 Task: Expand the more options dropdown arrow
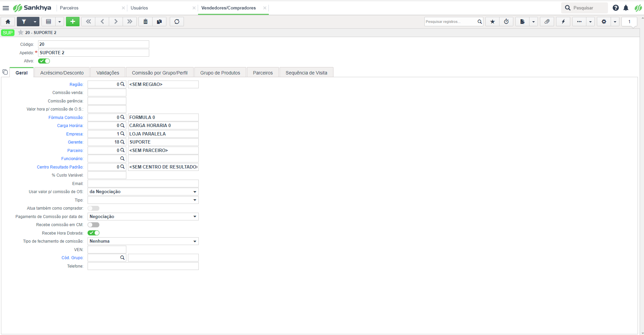pyautogui.click(x=590, y=22)
